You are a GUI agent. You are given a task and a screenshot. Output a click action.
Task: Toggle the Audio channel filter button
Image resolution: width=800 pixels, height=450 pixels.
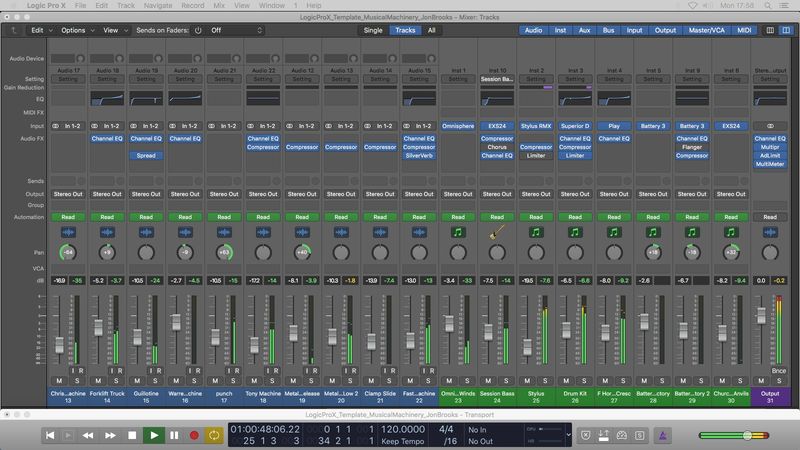coord(533,30)
